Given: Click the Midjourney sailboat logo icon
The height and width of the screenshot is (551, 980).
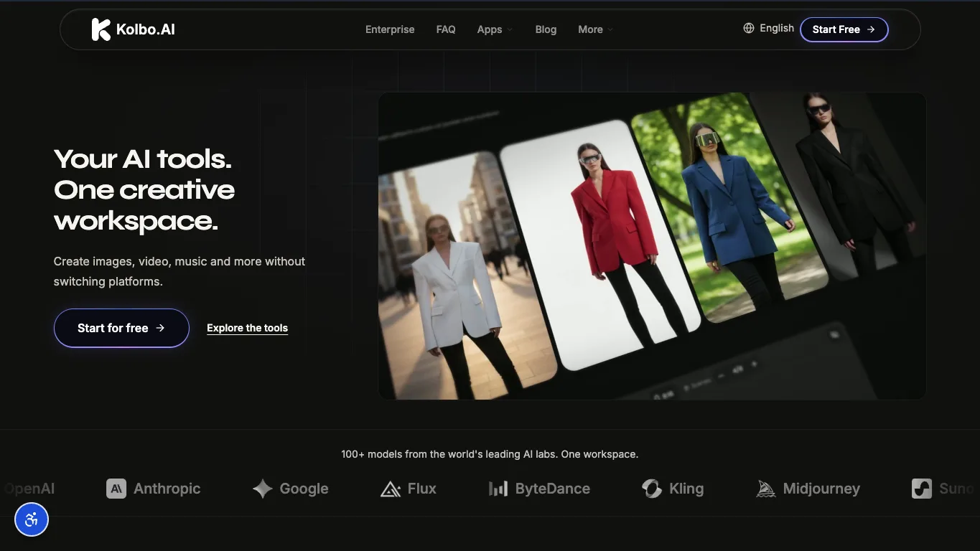Looking at the screenshot, I should pos(766,489).
